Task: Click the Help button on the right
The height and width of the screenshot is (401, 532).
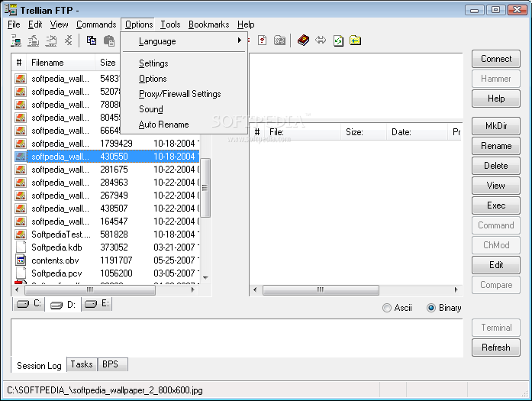Action: [495, 99]
